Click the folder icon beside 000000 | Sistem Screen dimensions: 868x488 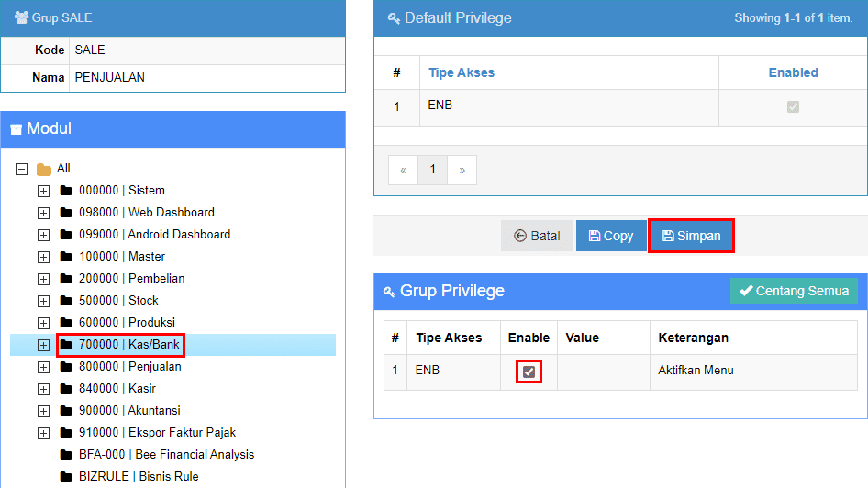[65, 191]
